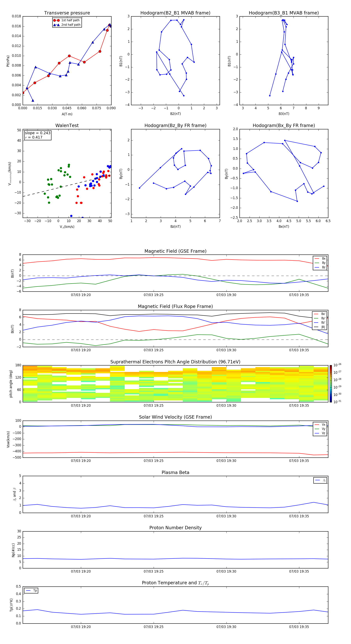
Task: Click the 'Hodogram(Bz_By FR frame)' title
Action: (175, 125)
